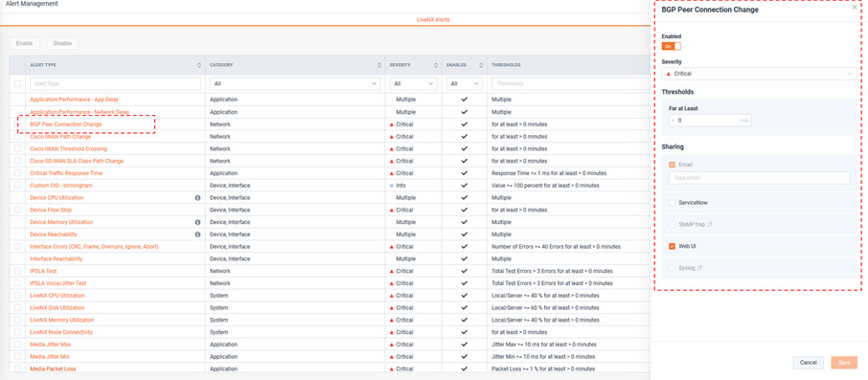The image size is (868, 380).
Task: Click the Disable button above table
Action: coord(62,43)
